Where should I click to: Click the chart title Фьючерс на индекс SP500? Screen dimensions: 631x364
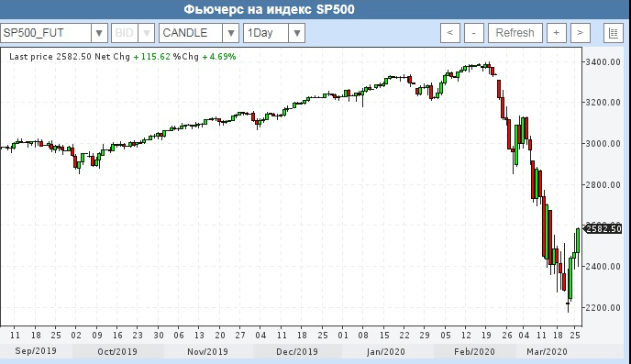pyautogui.click(x=270, y=9)
